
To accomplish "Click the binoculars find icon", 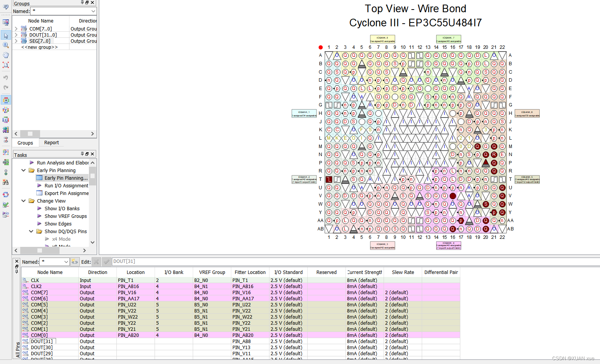I will (x=6, y=182).
